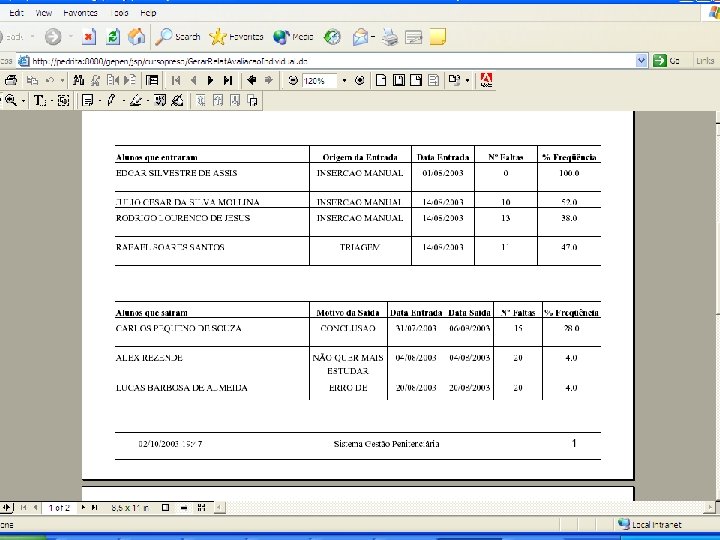
Task: Open the Text Select tool dropdown
Action: tap(51, 101)
